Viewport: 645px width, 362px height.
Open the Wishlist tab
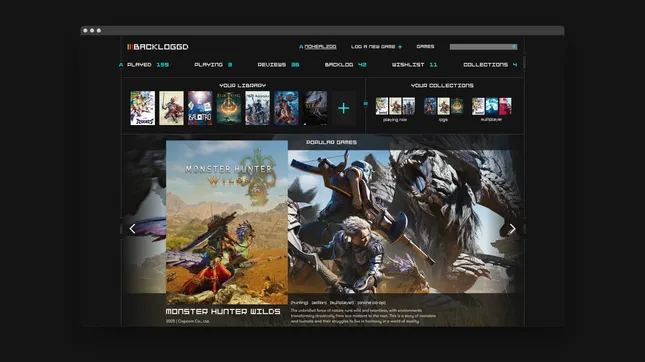point(414,65)
